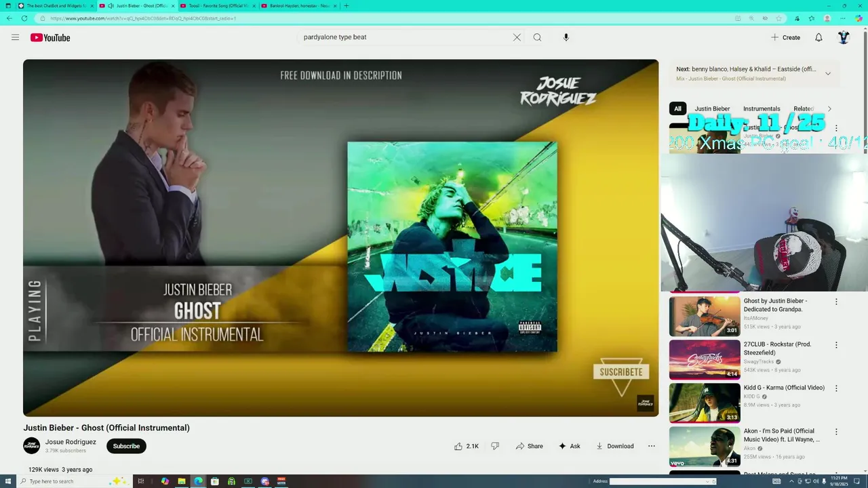Open options menu for 27CLUB Rockstar video
This screenshot has width=868, height=488.
coord(836,345)
